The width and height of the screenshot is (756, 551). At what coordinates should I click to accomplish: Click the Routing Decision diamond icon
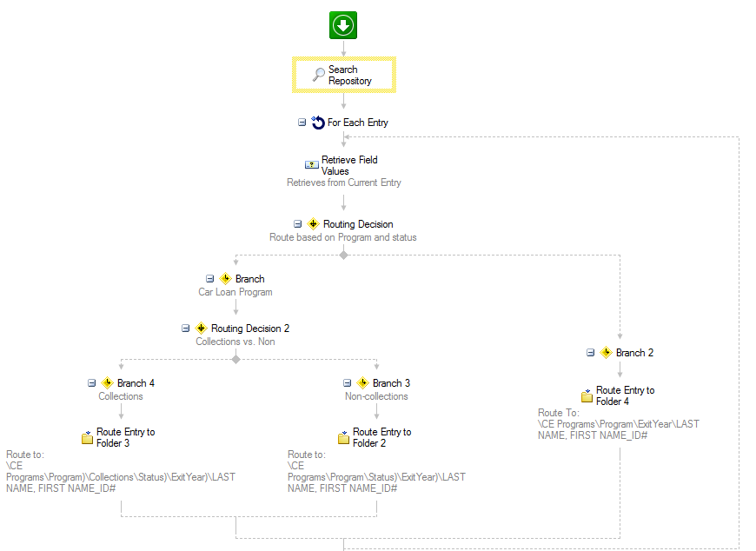(x=314, y=223)
